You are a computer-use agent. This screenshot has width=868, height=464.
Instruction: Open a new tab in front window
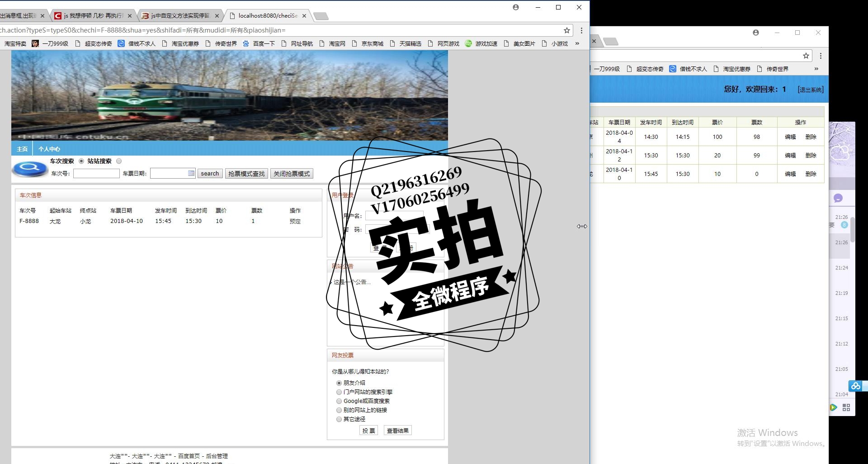(x=321, y=16)
